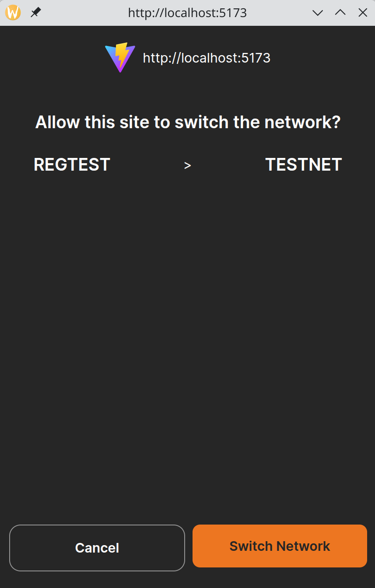Cancel the network switch request
The height and width of the screenshot is (588, 375).
pyautogui.click(x=97, y=548)
